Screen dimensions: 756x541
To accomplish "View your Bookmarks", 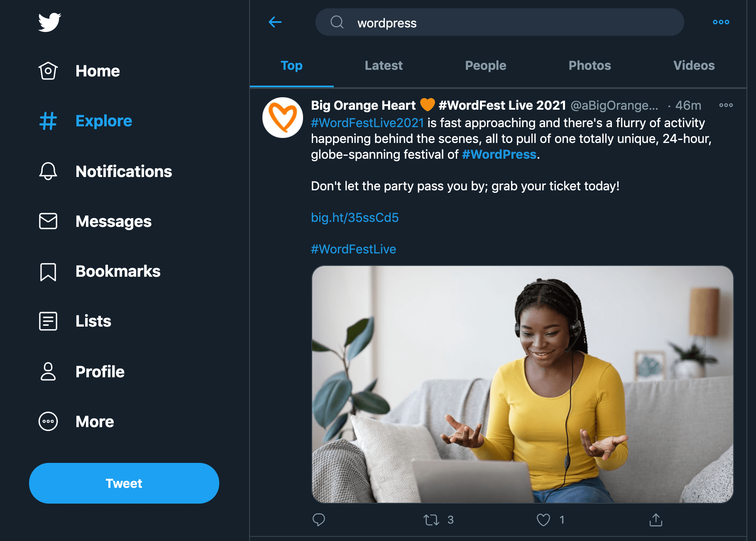I will (117, 271).
